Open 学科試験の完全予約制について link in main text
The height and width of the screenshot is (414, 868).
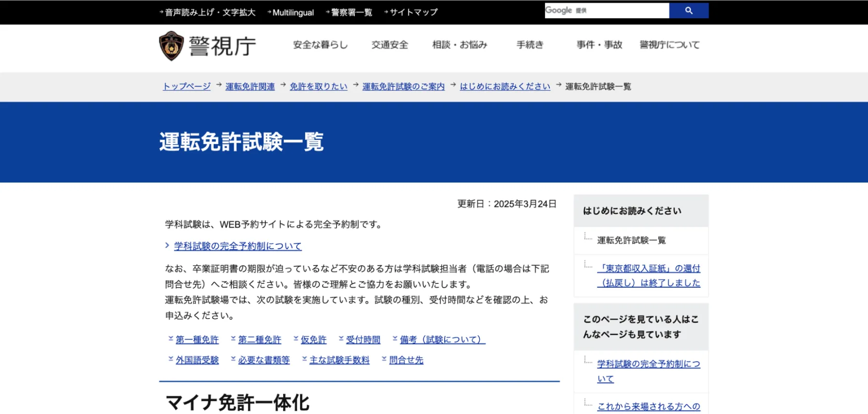[238, 246]
